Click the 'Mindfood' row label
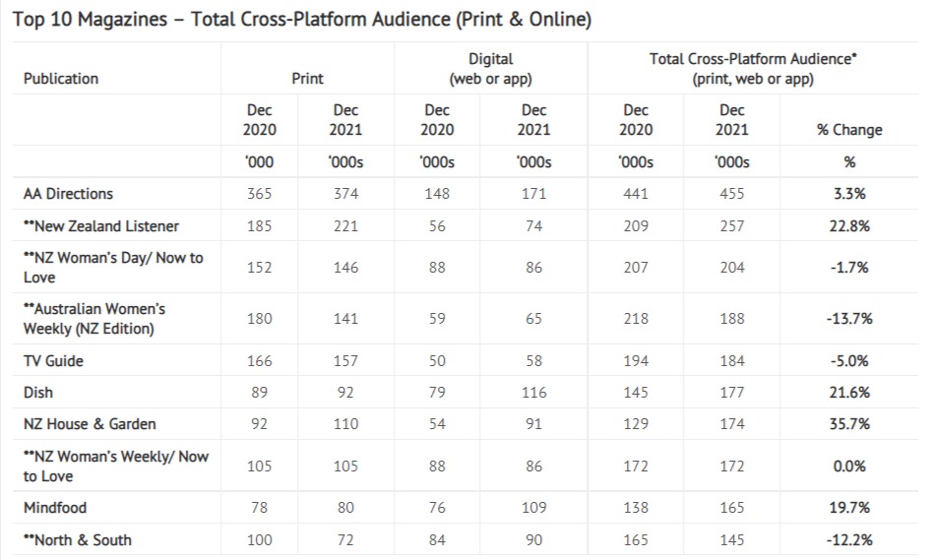This screenshot has height=560, width=934. (55, 508)
